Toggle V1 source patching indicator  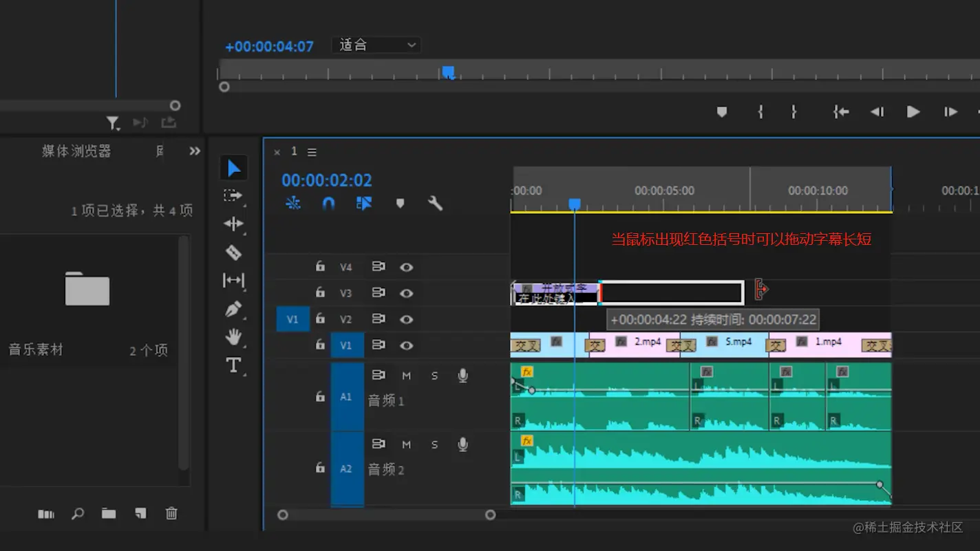point(292,319)
